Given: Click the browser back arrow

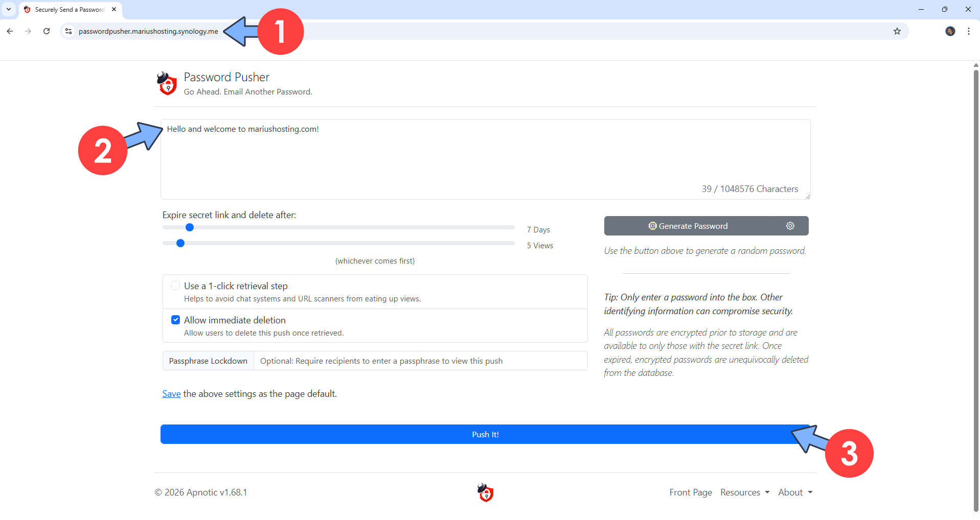Looking at the screenshot, I should tap(10, 31).
